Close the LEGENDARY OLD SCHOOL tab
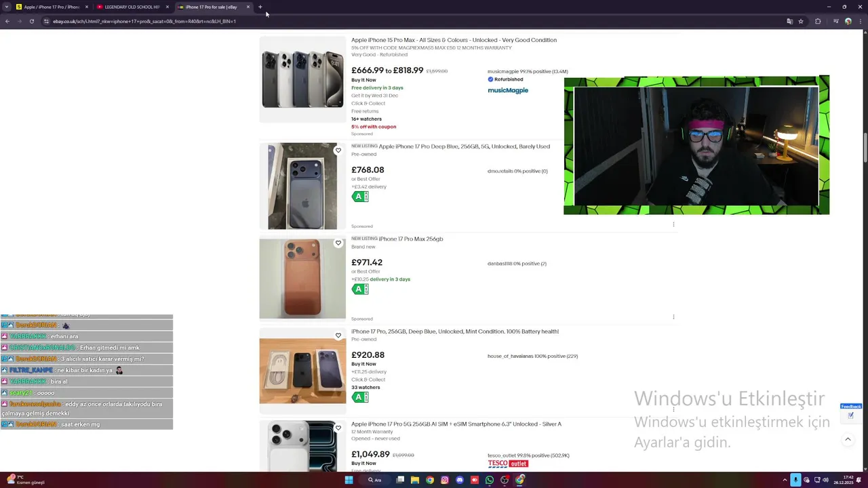 pos(167,7)
